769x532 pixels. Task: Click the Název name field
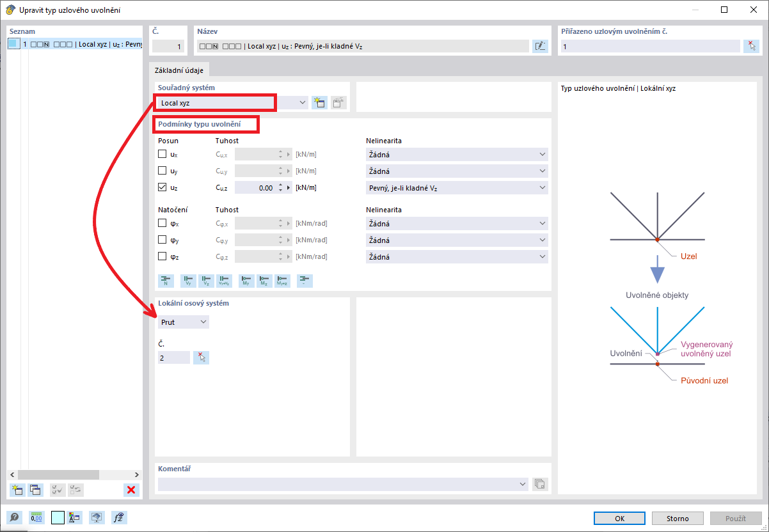pyautogui.click(x=363, y=46)
